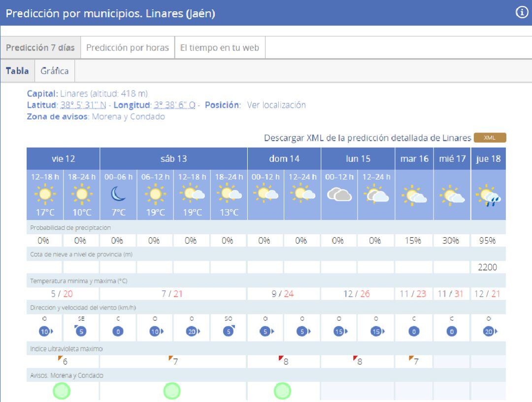532x402 pixels.
Task: Click the sáb 13 column header
Action: [x=173, y=159]
